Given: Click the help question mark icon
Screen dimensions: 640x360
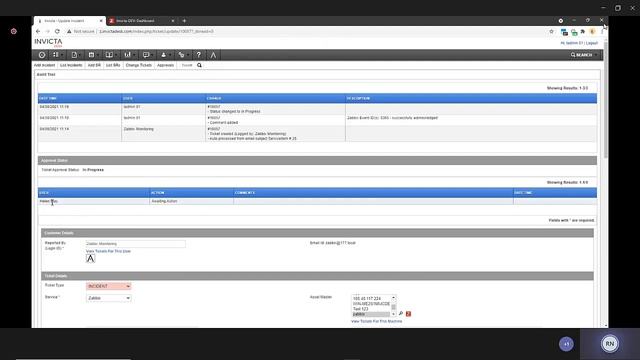Looking at the screenshot, I should pyautogui.click(x=198, y=55).
